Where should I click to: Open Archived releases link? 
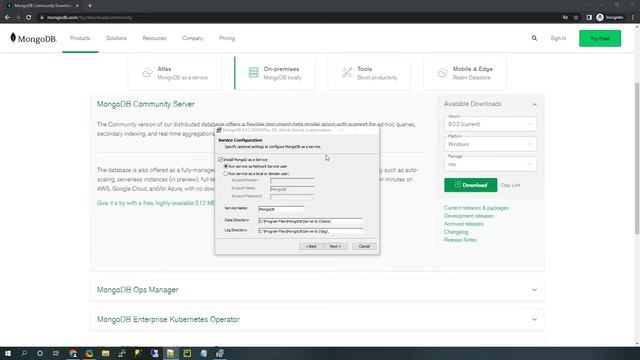(x=464, y=224)
